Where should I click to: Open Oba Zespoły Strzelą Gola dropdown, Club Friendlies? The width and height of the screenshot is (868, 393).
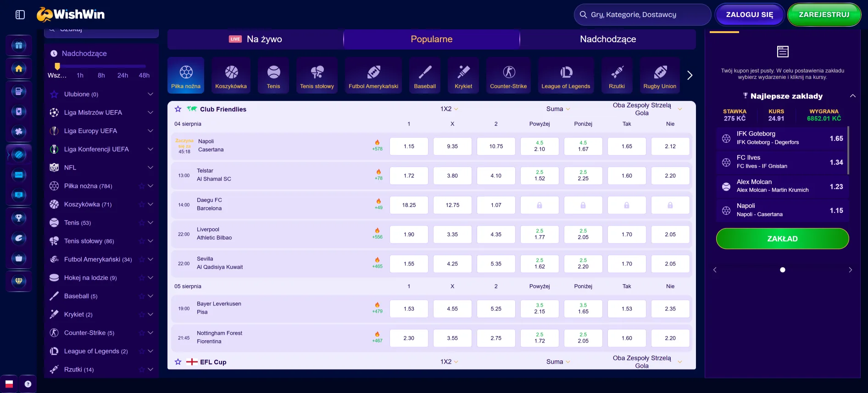(646, 109)
